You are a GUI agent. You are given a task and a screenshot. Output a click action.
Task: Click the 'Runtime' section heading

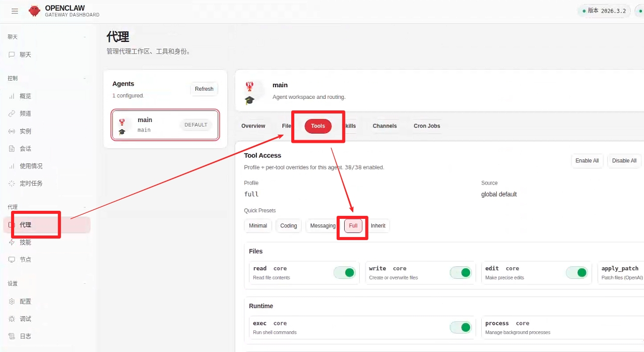pyautogui.click(x=261, y=306)
